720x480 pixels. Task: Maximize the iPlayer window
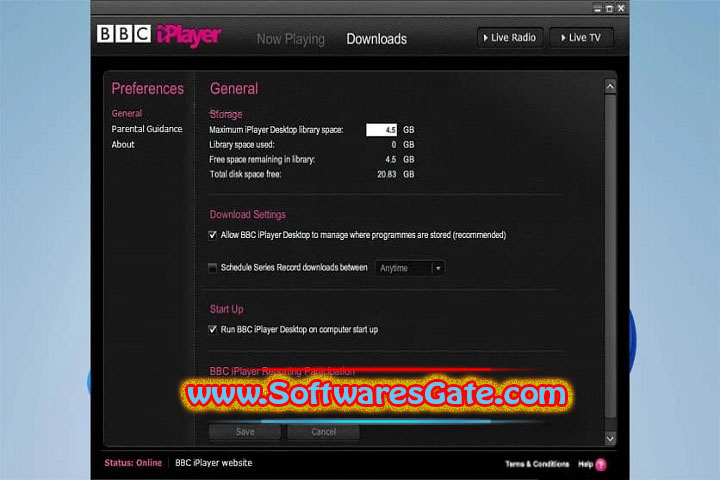(609, 8)
